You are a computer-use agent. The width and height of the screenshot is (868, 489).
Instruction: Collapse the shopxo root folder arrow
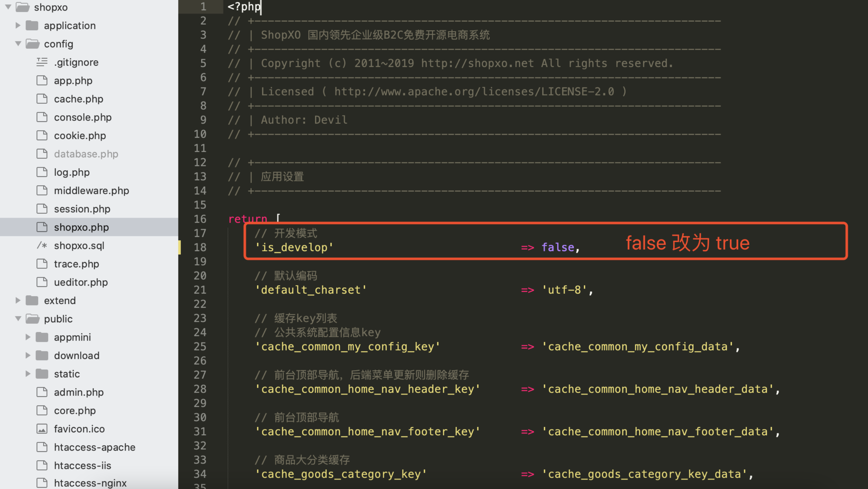tap(8, 7)
